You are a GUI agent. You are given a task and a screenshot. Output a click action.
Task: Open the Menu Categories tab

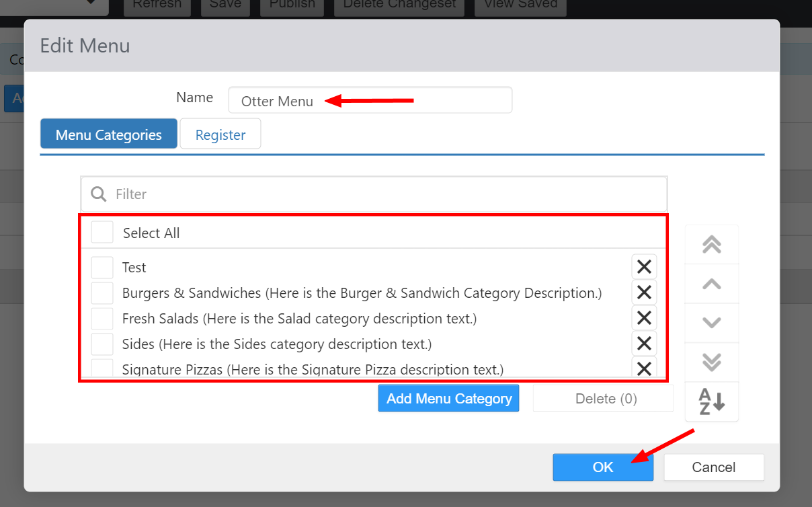click(109, 134)
